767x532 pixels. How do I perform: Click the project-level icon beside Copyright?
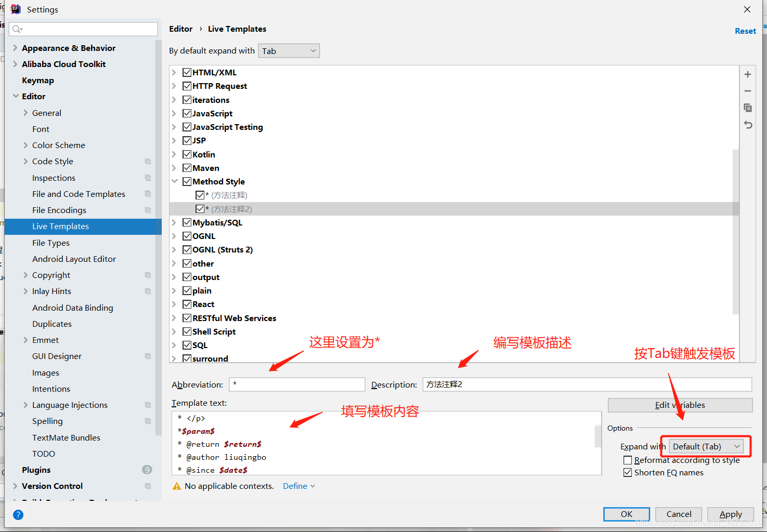(x=148, y=275)
